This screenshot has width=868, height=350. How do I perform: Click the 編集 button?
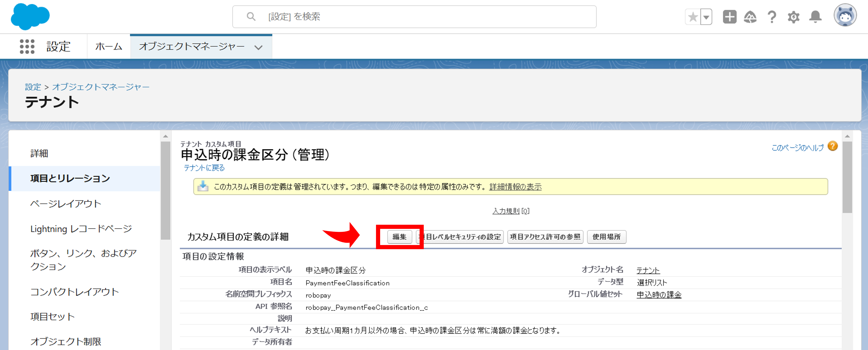tap(399, 237)
